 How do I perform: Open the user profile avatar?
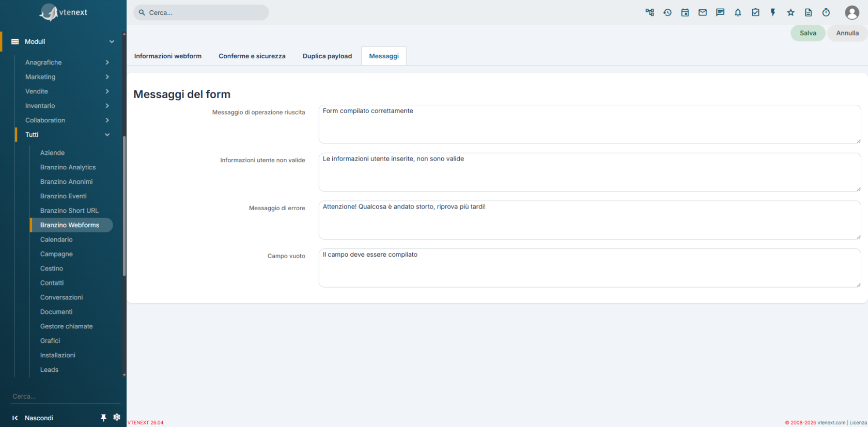[852, 12]
